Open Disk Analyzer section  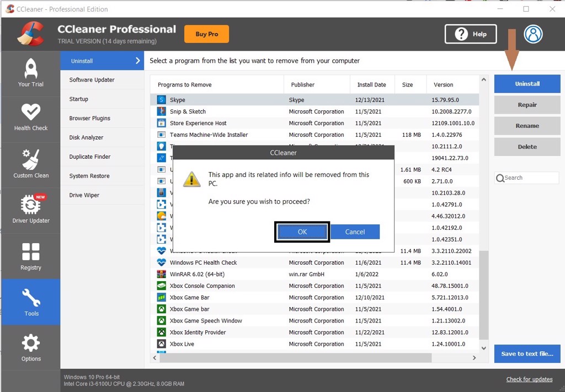(102, 137)
